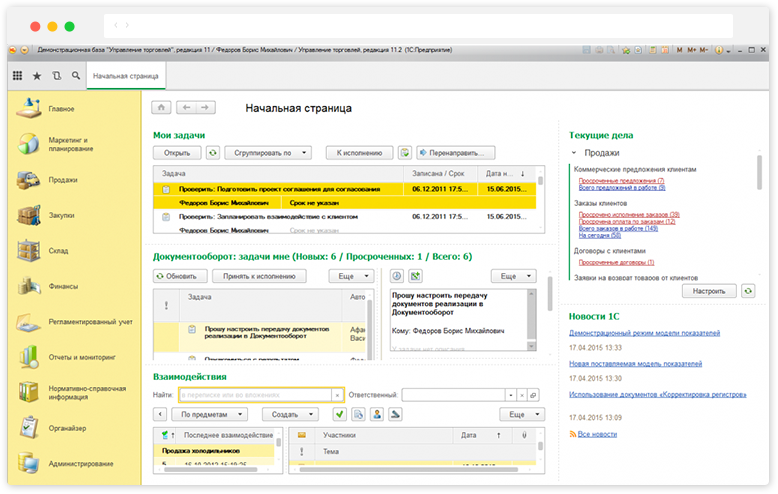Sort by the Записана / Срок column header
Screen dimensions: 778x494
coord(440,174)
